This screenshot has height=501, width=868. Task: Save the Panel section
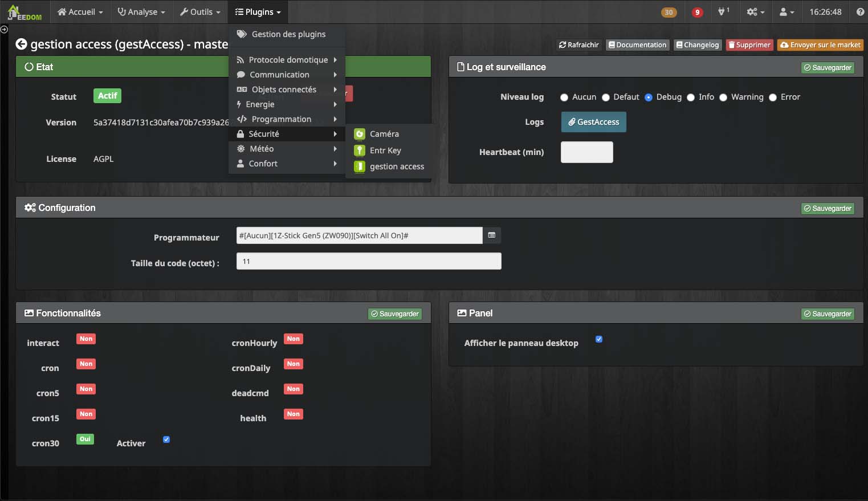click(828, 314)
